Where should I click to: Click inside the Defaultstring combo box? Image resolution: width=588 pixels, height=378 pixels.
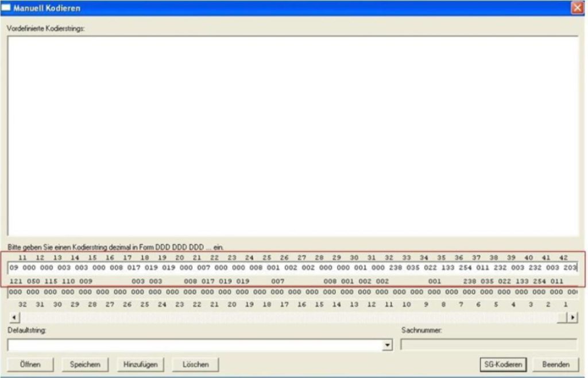[x=195, y=345]
